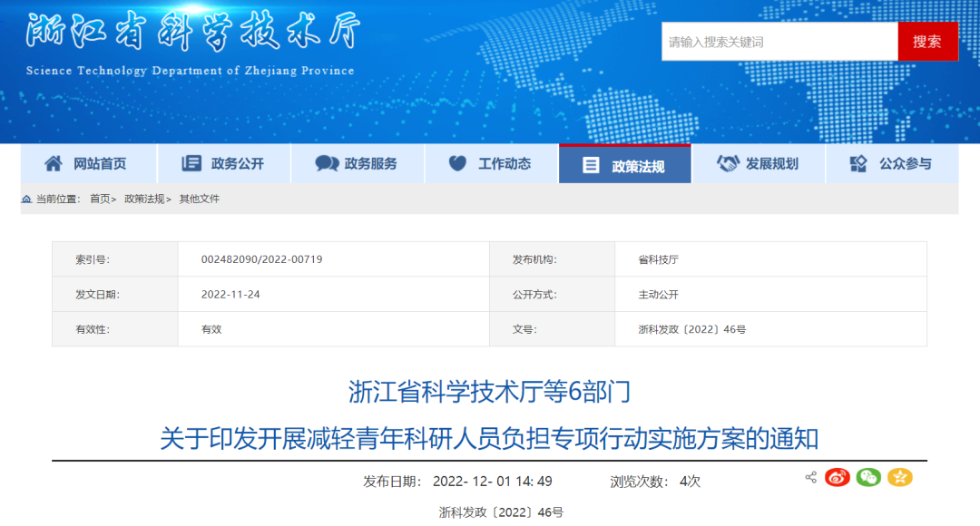Click the handshake icon for 发展规划
Screen dimensions: 980x526
[x=728, y=164]
